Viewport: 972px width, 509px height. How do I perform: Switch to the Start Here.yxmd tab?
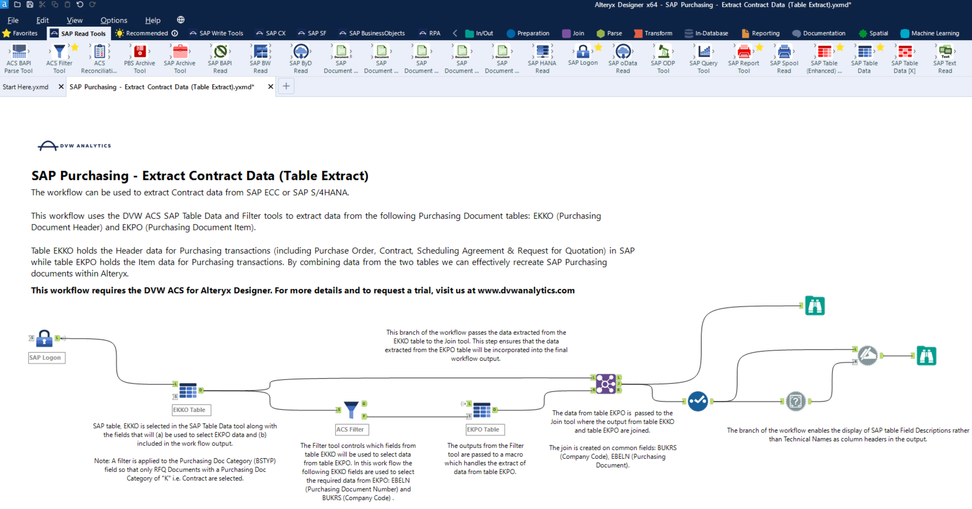point(26,87)
